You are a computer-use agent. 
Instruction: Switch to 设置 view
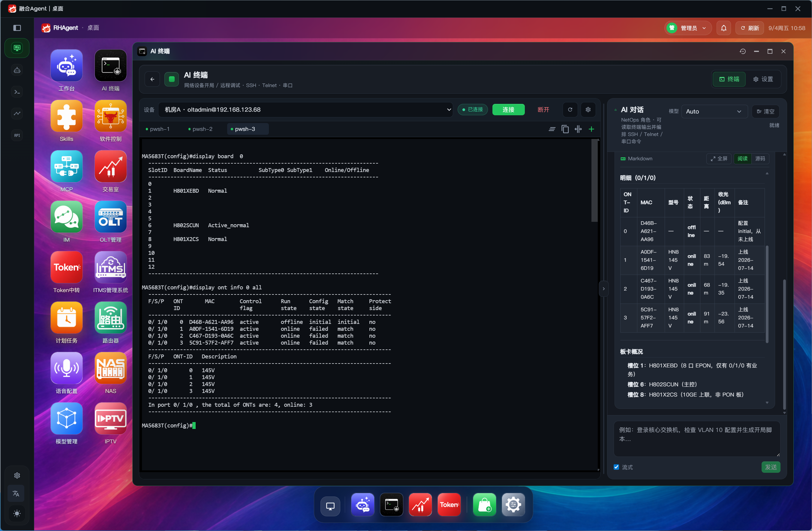[x=763, y=79]
